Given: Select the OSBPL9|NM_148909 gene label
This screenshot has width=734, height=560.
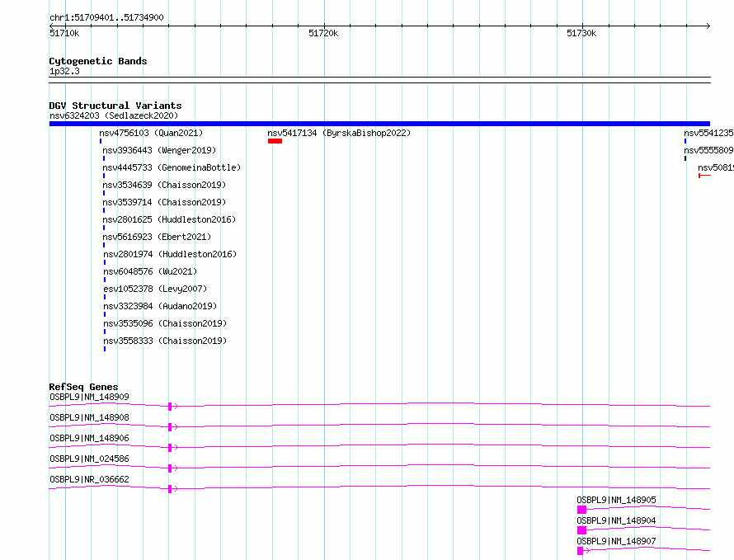Looking at the screenshot, I should 89,397.
